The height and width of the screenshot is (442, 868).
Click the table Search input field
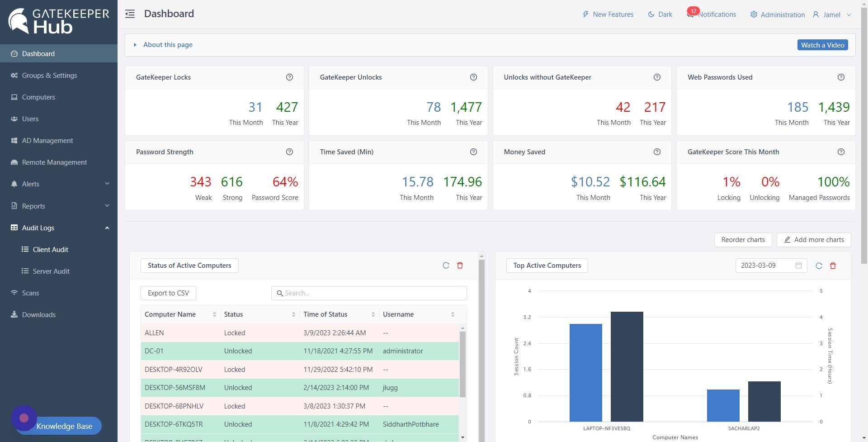point(369,293)
